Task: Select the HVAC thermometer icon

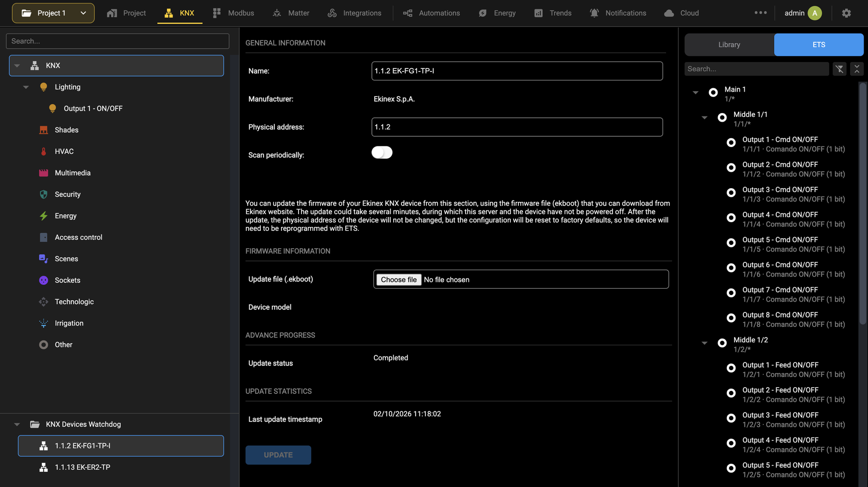Action: click(44, 151)
